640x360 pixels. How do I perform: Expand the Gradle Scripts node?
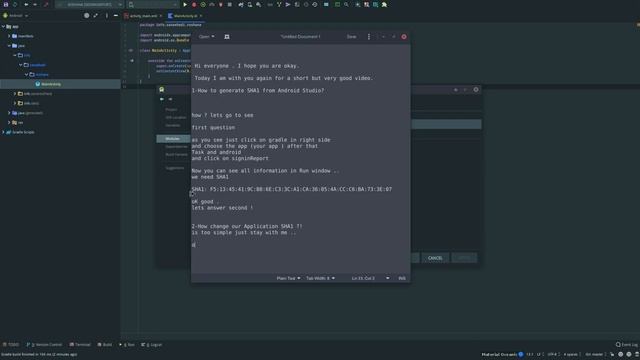(x=4, y=132)
